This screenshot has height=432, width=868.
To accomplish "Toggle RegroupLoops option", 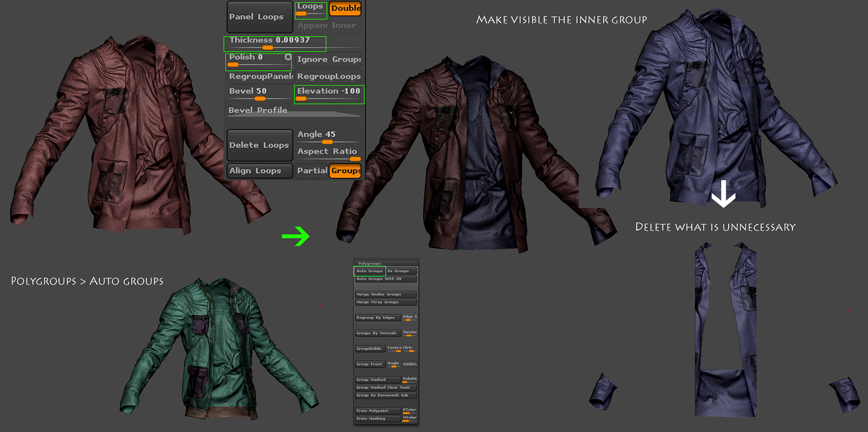I will [329, 76].
